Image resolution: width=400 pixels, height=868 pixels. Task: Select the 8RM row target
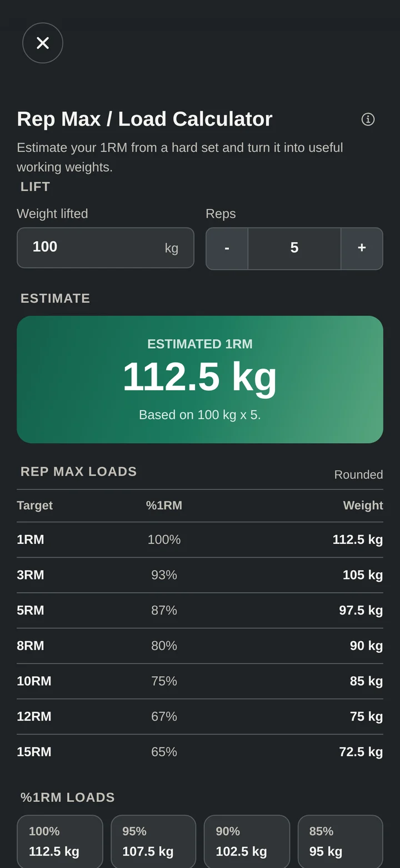[31, 646]
